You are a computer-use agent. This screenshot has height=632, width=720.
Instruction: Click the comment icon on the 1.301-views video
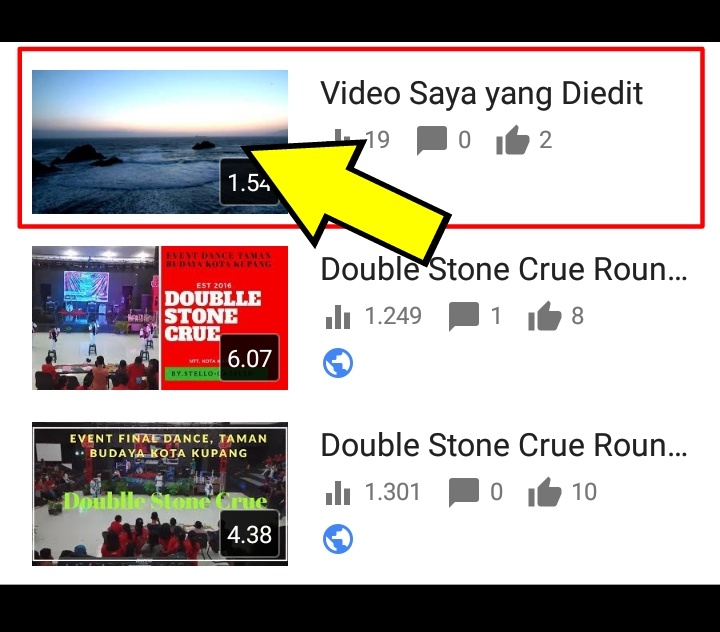click(x=464, y=492)
